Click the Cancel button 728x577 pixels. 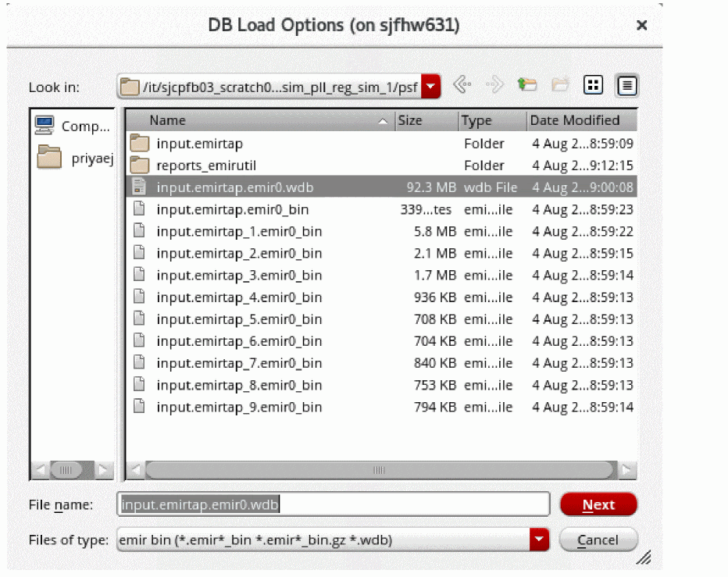pos(598,540)
